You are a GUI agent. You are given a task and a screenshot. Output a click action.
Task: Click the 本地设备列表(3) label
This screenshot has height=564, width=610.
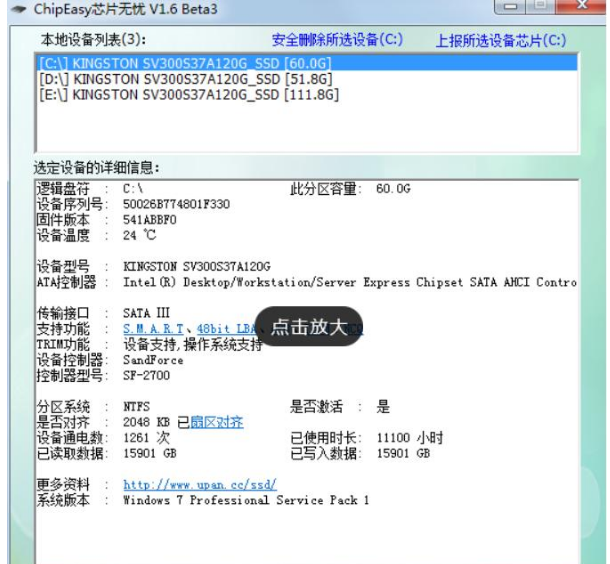click(93, 40)
